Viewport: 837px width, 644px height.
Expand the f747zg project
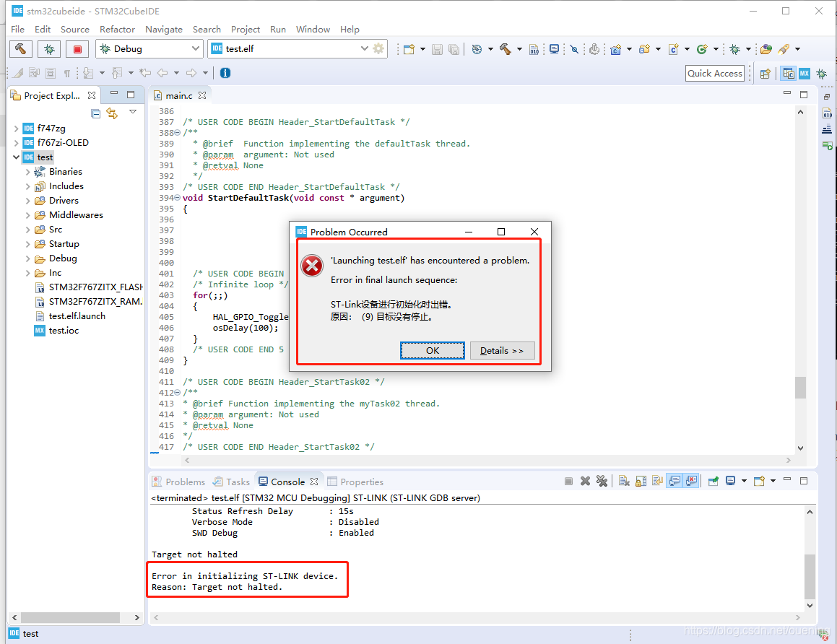click(x=16, y=129)
